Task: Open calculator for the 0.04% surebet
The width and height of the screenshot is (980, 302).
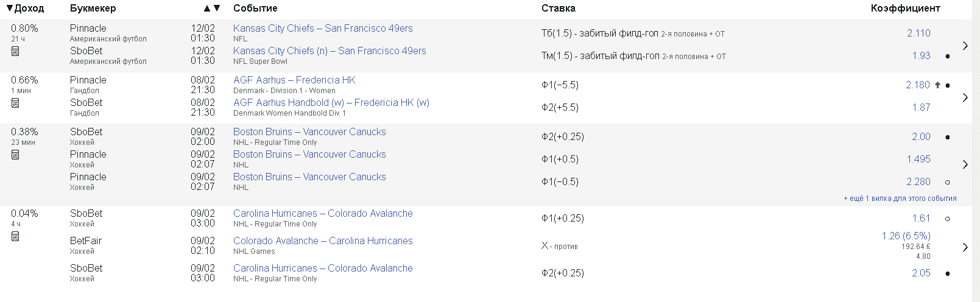Action: [x=15, y=236]
